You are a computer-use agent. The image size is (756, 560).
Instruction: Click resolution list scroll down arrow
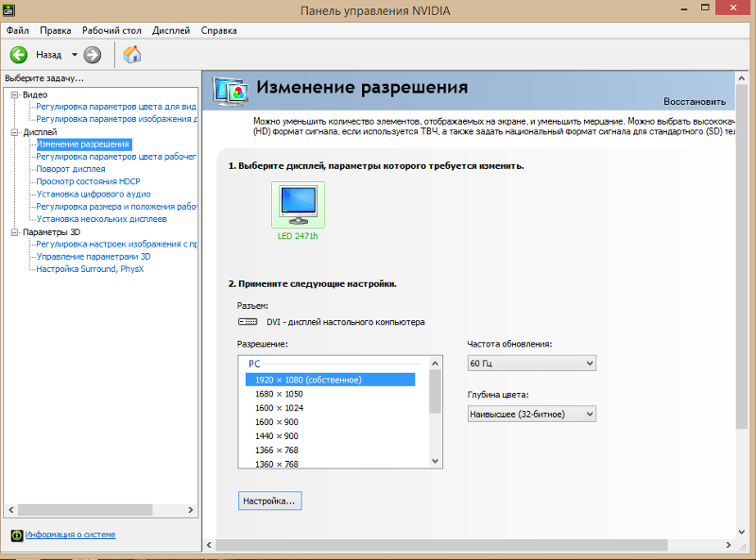435,461
